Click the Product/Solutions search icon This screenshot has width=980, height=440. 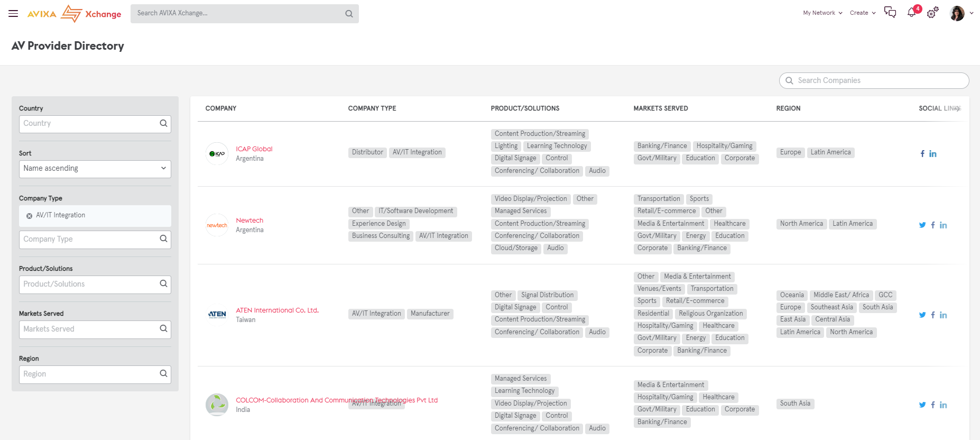pyautogui.click(x=164, y=283)
